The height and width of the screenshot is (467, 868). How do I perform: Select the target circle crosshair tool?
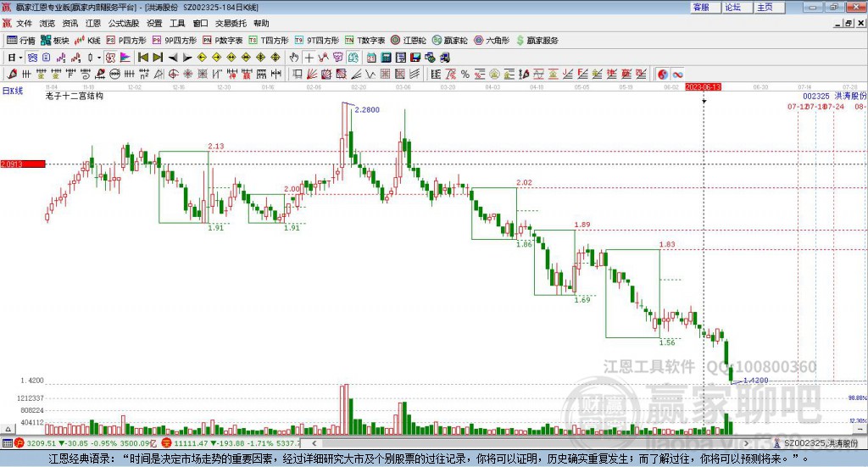click(173, 74)
